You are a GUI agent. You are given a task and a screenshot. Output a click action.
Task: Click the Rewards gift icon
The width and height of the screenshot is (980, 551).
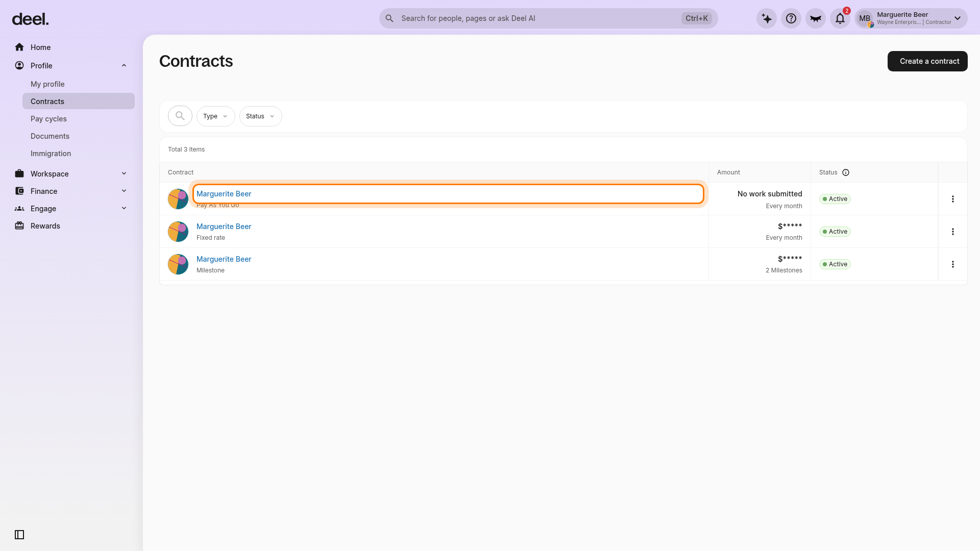[x=19, y=226]
